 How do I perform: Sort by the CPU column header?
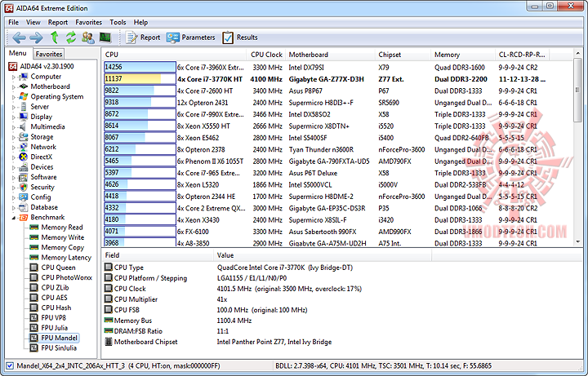click(x=175, y=55)
